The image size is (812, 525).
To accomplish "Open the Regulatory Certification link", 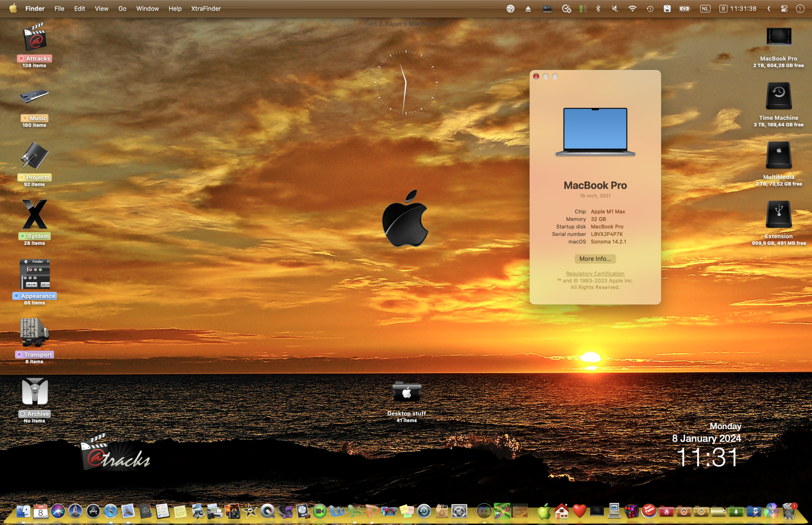I will 595,274.
